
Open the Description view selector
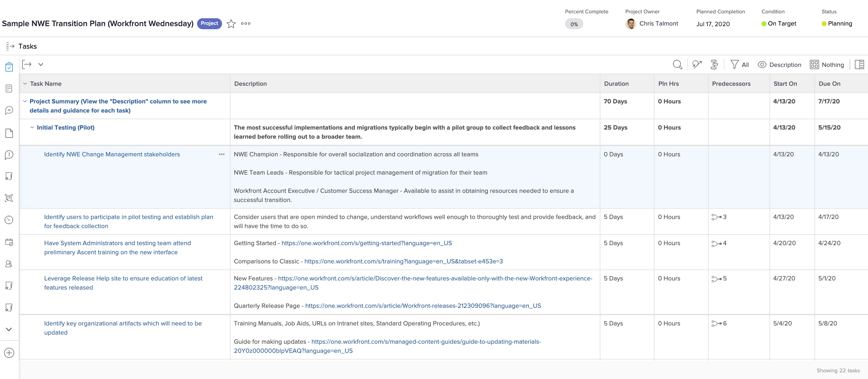[779, 65]
